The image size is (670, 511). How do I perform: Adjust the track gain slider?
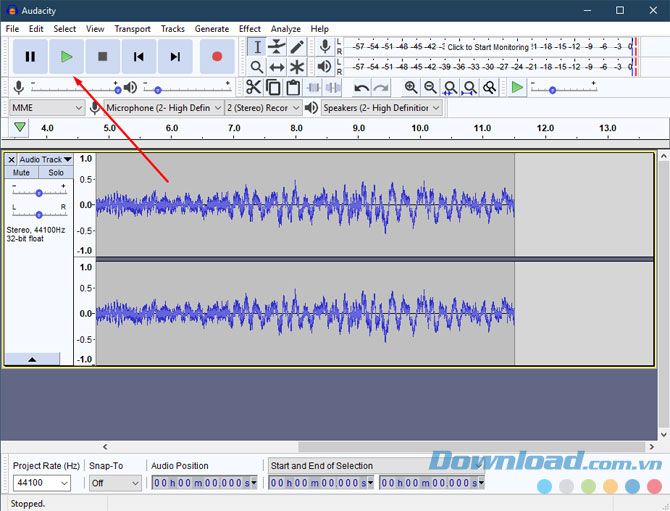tap(39, 192)
